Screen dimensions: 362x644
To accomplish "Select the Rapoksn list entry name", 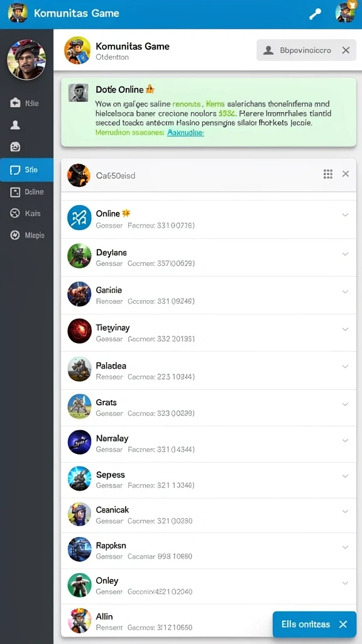I will [x=111, y=545].
